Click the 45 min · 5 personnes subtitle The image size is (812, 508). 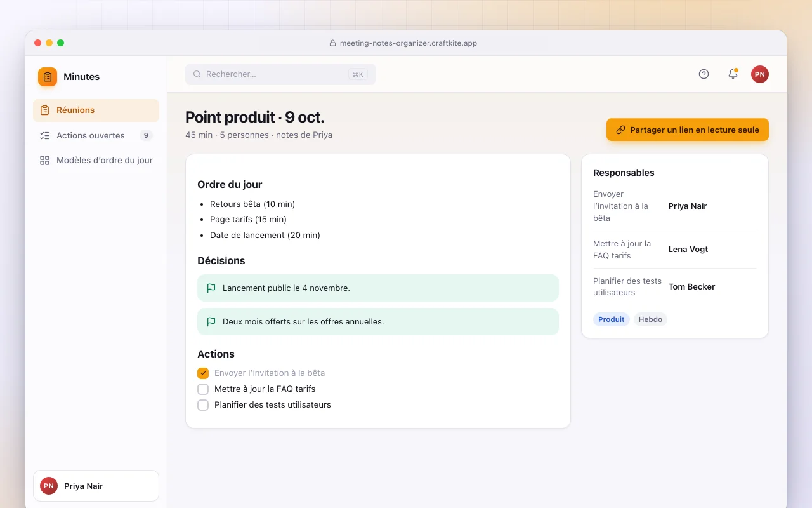[x=259, y=135]
